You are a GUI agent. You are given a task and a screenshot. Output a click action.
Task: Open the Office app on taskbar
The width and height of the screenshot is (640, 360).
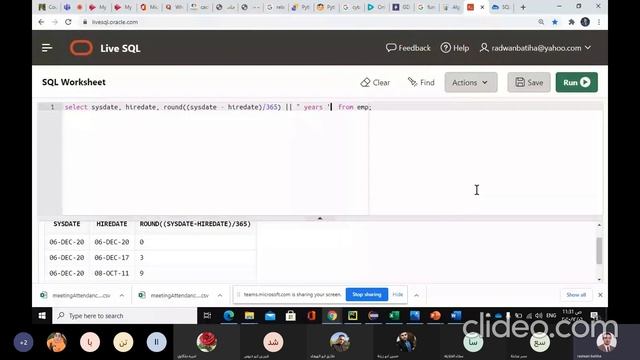tap(311, 316)
